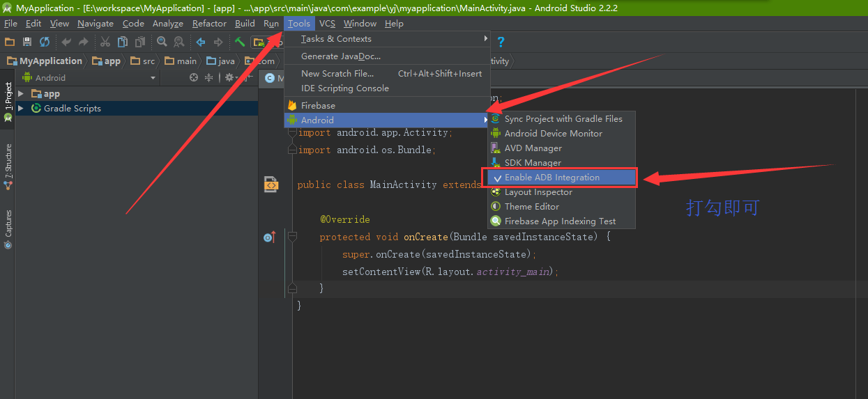868x399 pixels.
Task: Open Project panel gear settings
Action: tap(230, 77)
